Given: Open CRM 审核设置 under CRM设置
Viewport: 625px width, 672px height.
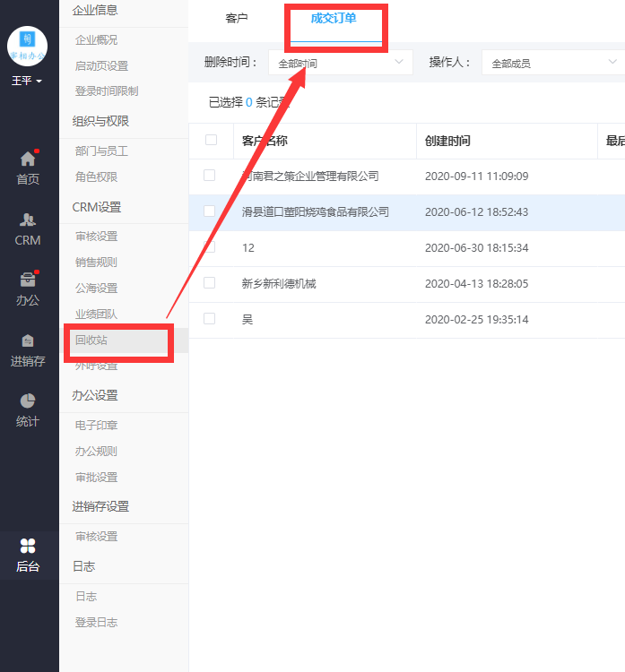Looking at the screenshot, I should pyautogui.click(x=96, y=237).
